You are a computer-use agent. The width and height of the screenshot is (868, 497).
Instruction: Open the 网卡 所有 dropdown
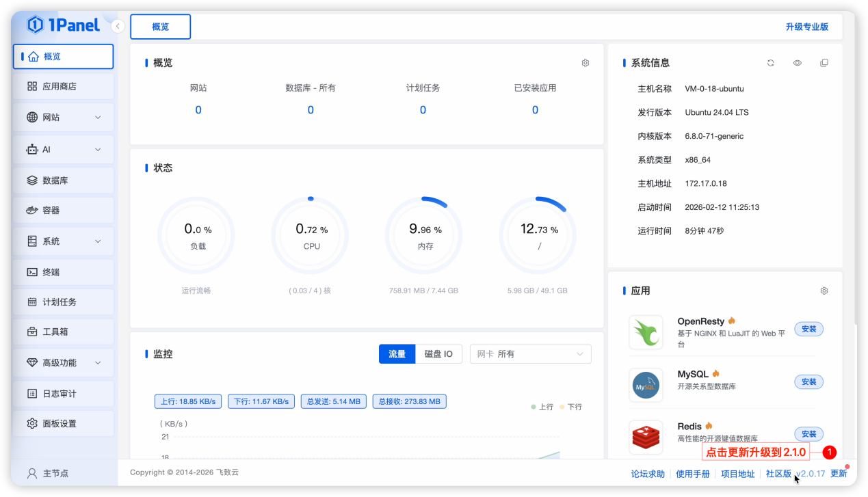click(530, 353)
